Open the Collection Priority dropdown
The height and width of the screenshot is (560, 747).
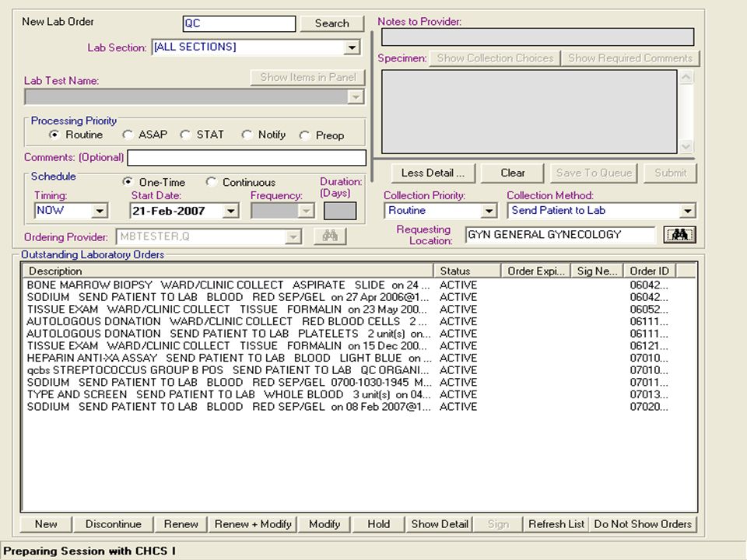[489, 211]
